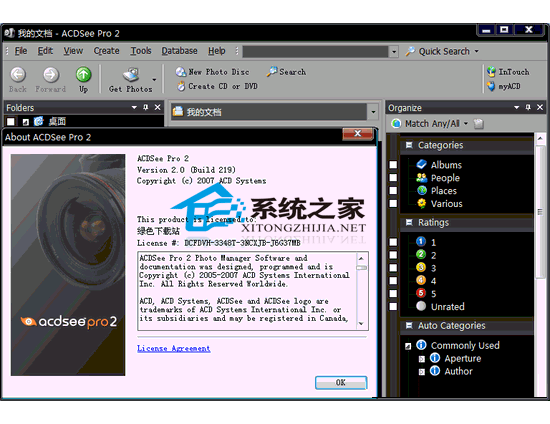This screenshot has width=550, height=424.
Task: Tick the rating 3 checkbox
Action: [393, 268]
